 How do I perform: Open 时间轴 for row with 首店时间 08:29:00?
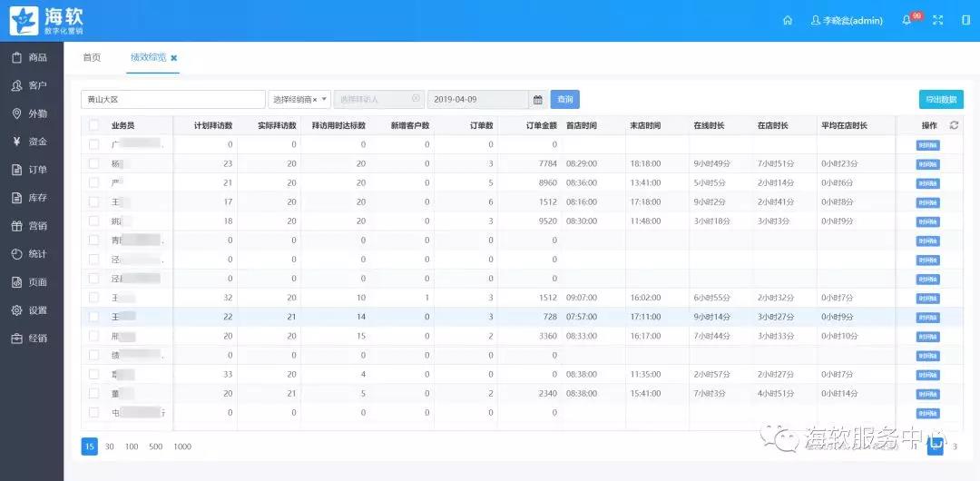[928, 164]
